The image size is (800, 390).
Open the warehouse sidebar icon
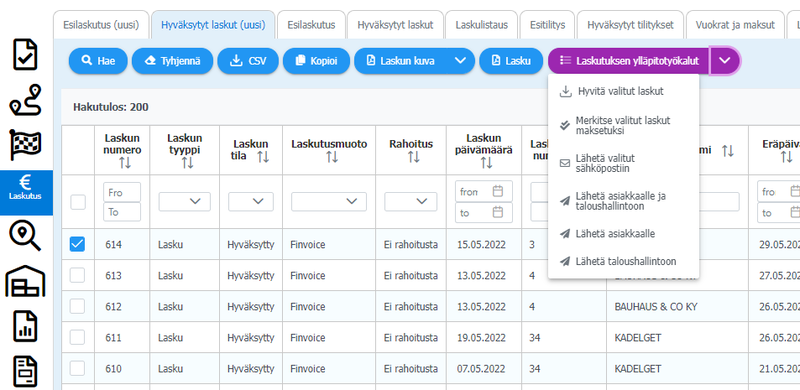[x=25, y=281]
